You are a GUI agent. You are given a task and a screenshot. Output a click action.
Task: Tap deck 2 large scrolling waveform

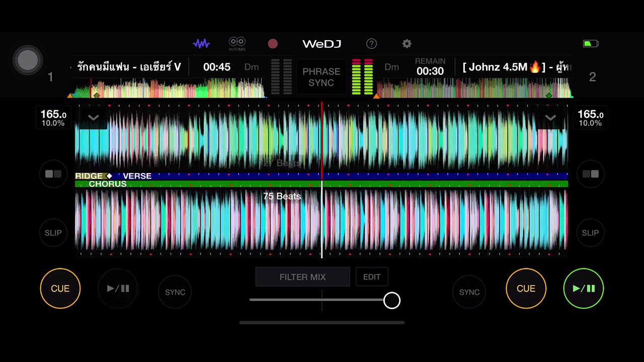click(321, 220)
